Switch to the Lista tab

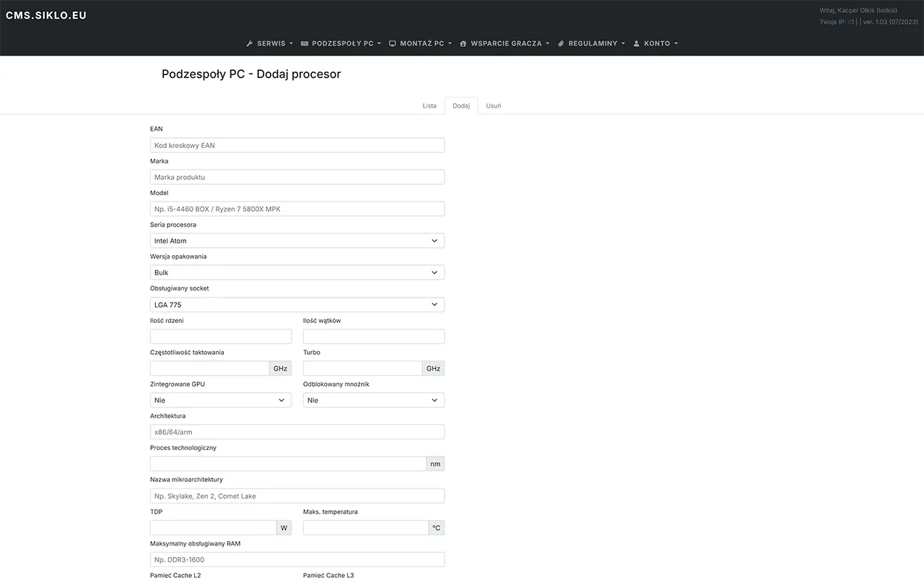pos(430,105)
